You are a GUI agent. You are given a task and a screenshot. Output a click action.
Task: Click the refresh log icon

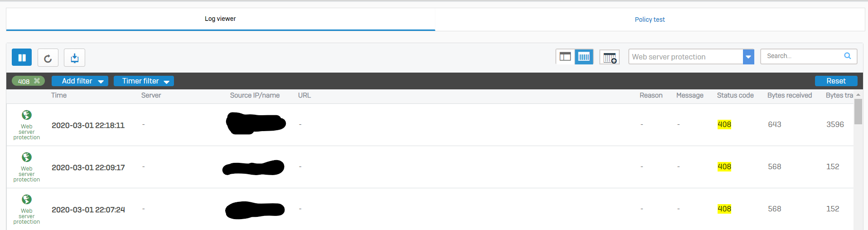[x=48, y=58]
